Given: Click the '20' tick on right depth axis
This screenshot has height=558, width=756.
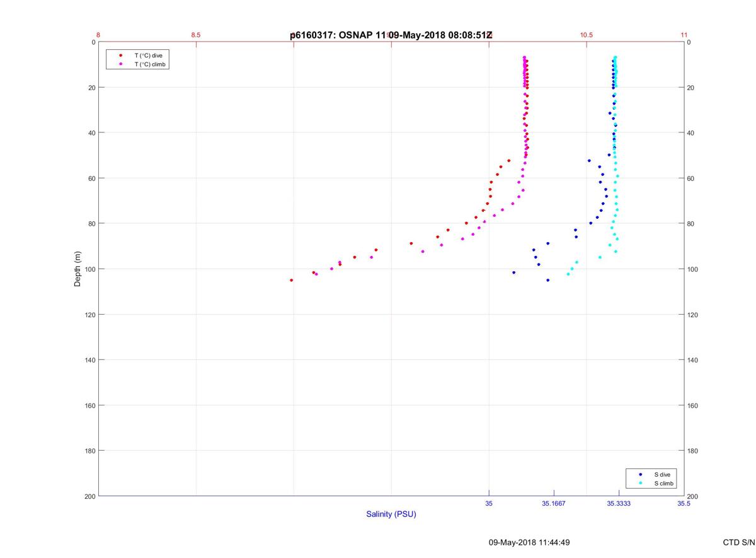Looking at the screenshot, I should [x=691, y=88].
